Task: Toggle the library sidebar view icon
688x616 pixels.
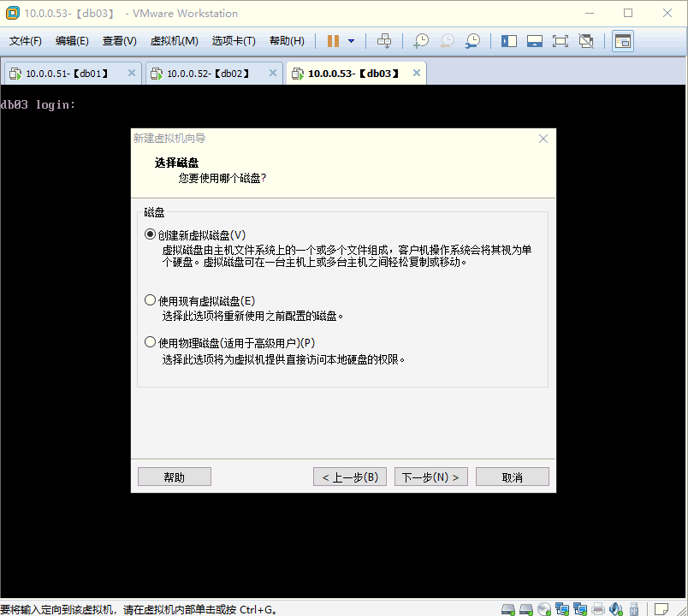Action: point(509,41)
